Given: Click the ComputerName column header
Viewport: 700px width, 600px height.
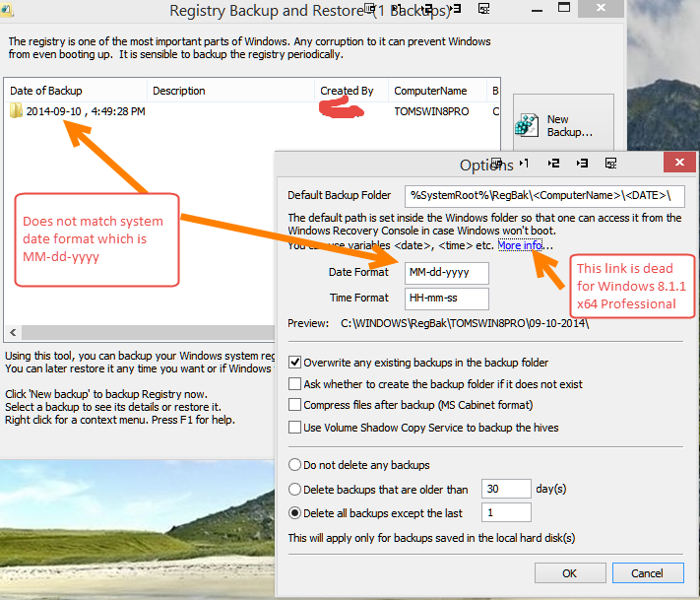Looking at the screenshot, I should (x=430, y=91).
